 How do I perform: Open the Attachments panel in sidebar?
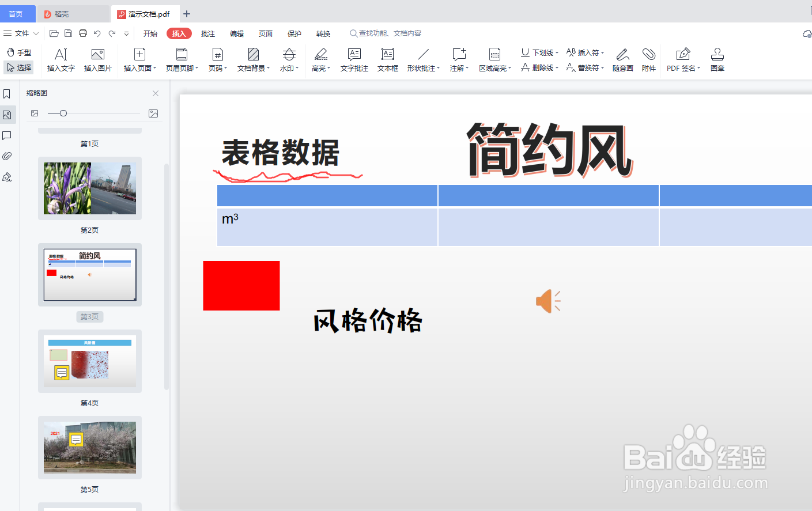pyautogui.click(x=7, y=156)
